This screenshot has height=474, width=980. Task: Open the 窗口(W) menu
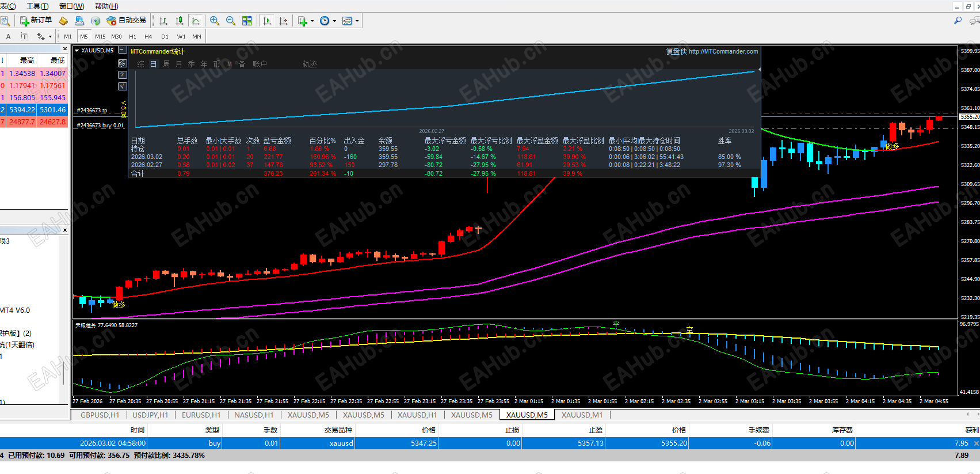[x=71, y=6]
